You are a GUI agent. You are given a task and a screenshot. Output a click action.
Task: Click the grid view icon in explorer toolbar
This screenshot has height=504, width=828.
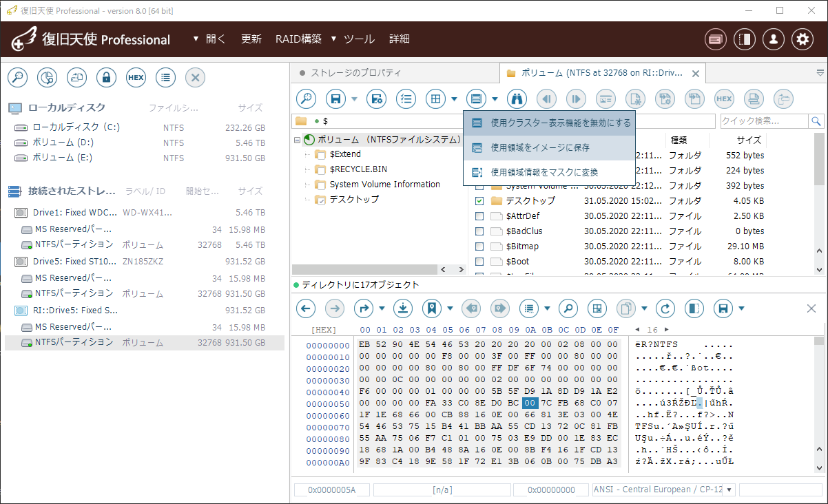[435, 99]
